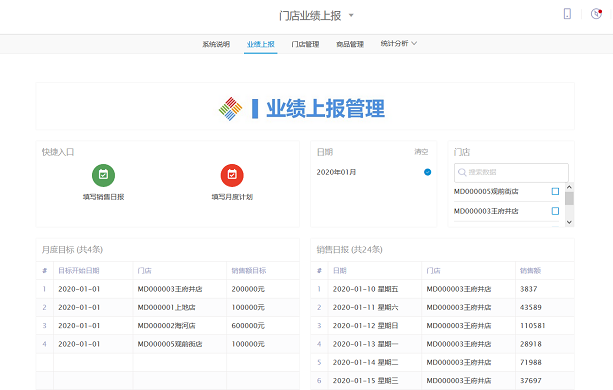Click the search magnifier icon in 门店 filter
613x390 pixels.
tap(462, 172)
